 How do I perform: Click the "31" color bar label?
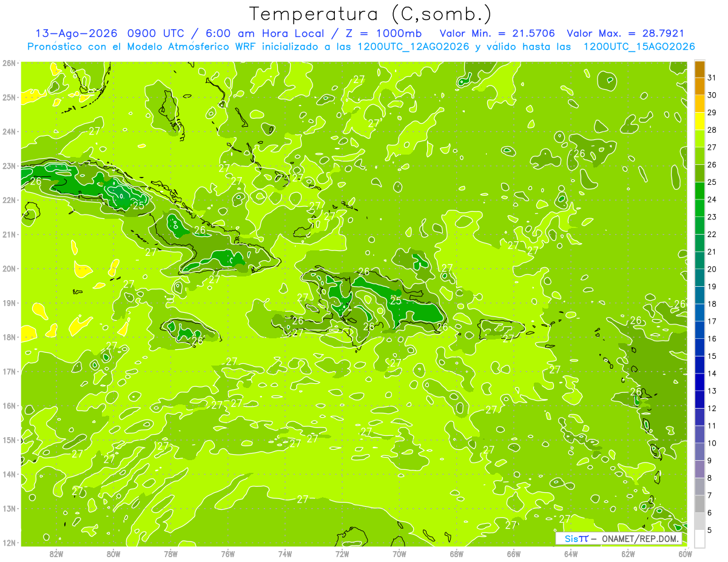[712, 78]
